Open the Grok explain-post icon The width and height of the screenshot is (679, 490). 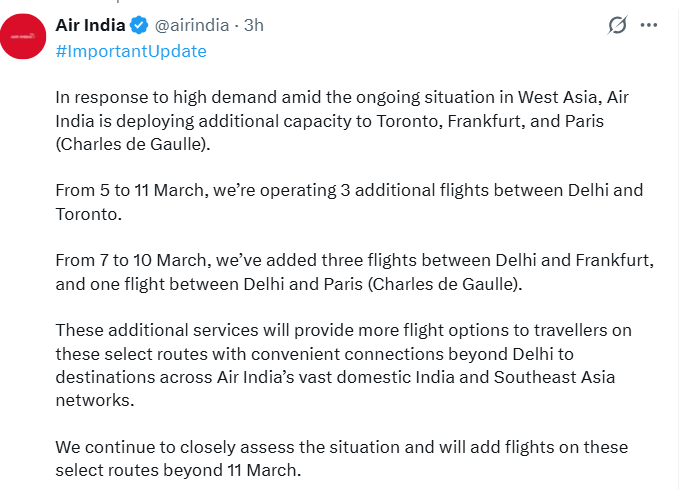pos(617,24)
